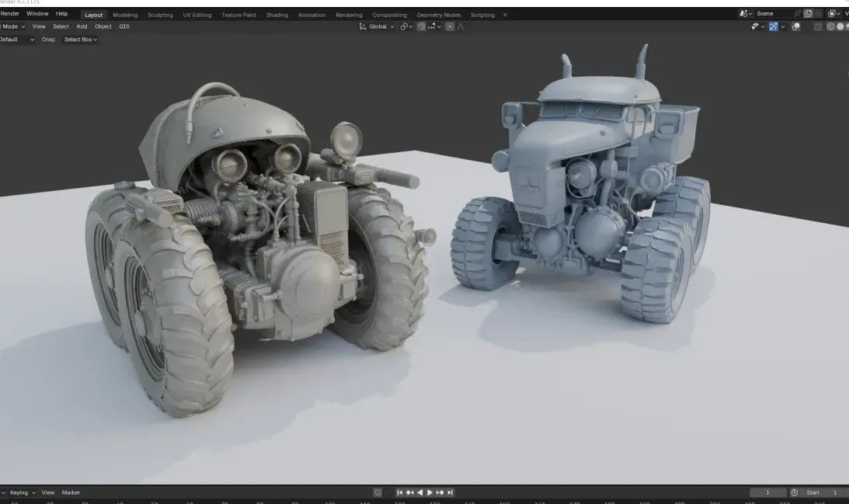Click the Play Animation button
Screen dimensions: 849x504
click(x=430, y=492)
